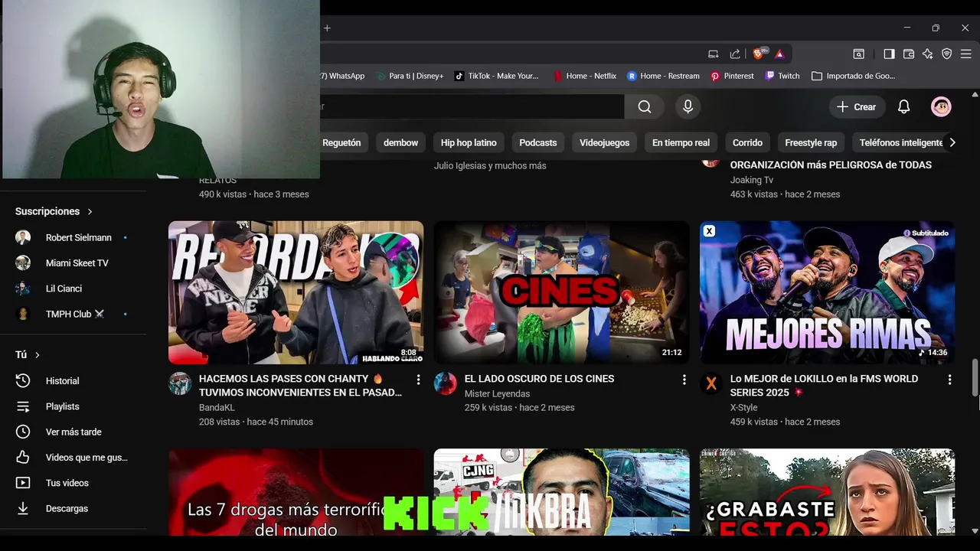This screenshot has height=551, width=980.
Task: Open Ver más tarde in sidebar
Action: click(x=73, y=432)
